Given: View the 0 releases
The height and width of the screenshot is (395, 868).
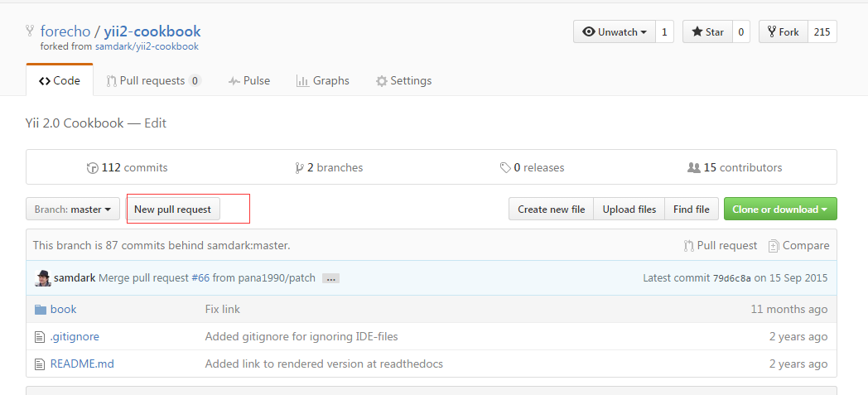Looking at the screenshot, I should [532, 167].
